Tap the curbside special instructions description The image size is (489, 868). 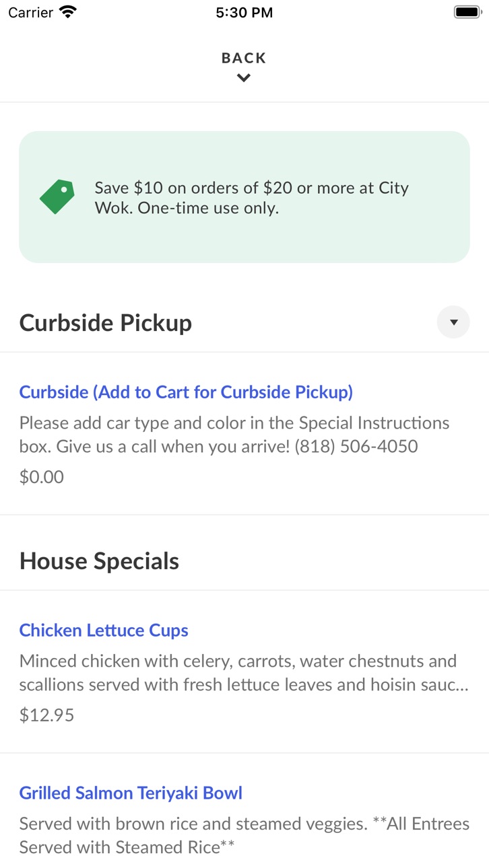tap(234, 435)
